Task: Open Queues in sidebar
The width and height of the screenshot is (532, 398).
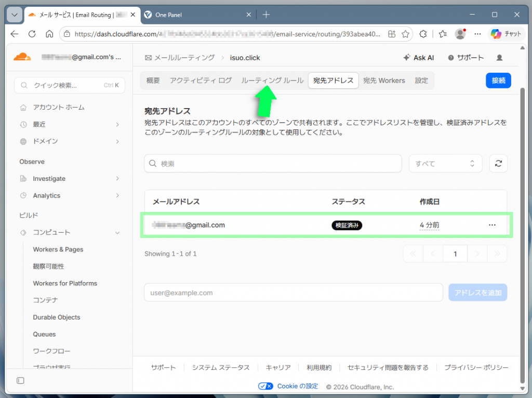Action: (44, 334)
